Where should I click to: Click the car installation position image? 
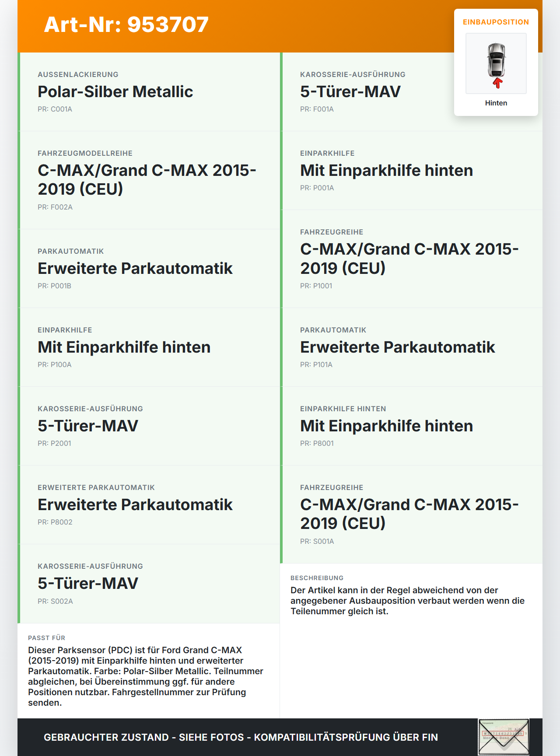(x=496, y=63)
